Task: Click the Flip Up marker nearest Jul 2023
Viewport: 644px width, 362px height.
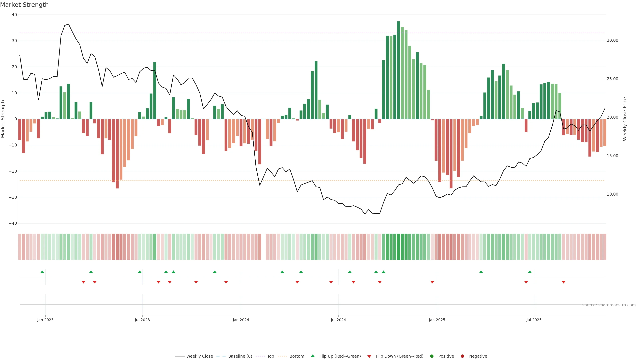Action: (140, 272)
